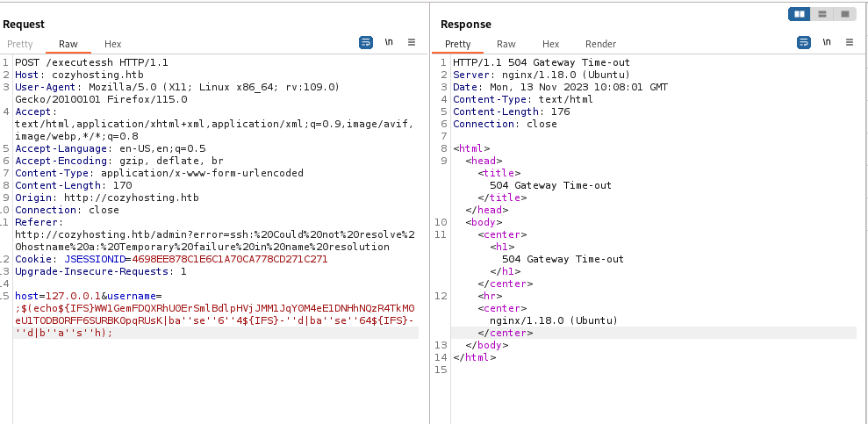Click HTTP/1.1 504 Gateway Time-out status line
The height and width of the screenshot is (424, 868).
pyautogui.click(x=542, y=62)
